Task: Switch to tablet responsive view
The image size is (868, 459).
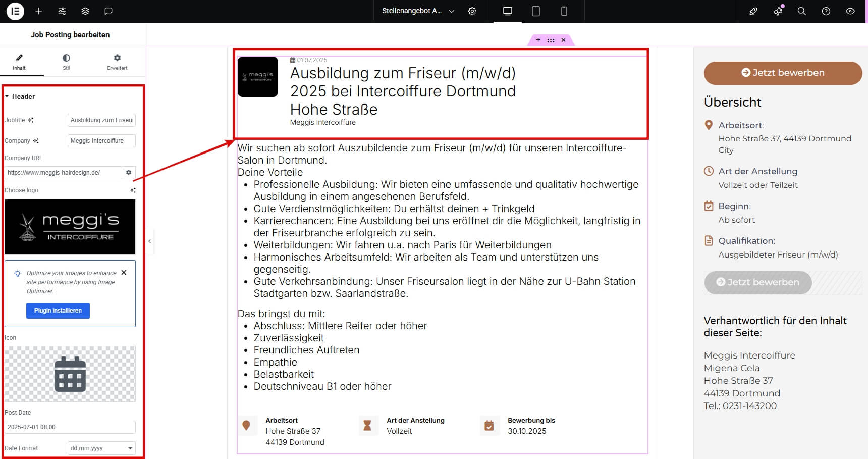Action: click(536, 11)
